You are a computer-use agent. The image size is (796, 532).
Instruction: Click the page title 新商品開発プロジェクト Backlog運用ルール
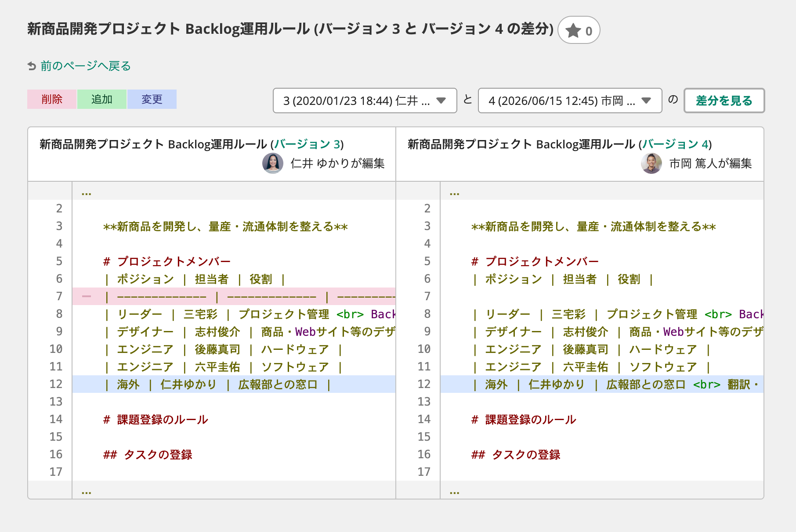tap(290, 29)
